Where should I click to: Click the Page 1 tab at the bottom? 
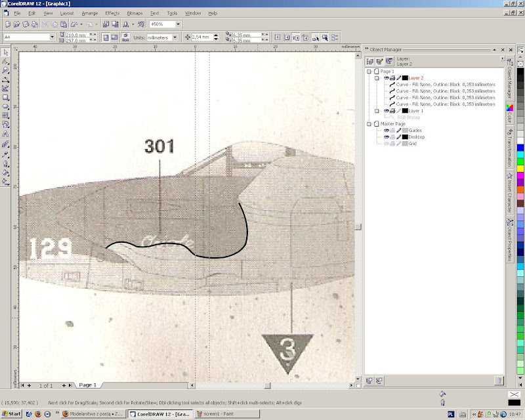[x=88, y=385]
